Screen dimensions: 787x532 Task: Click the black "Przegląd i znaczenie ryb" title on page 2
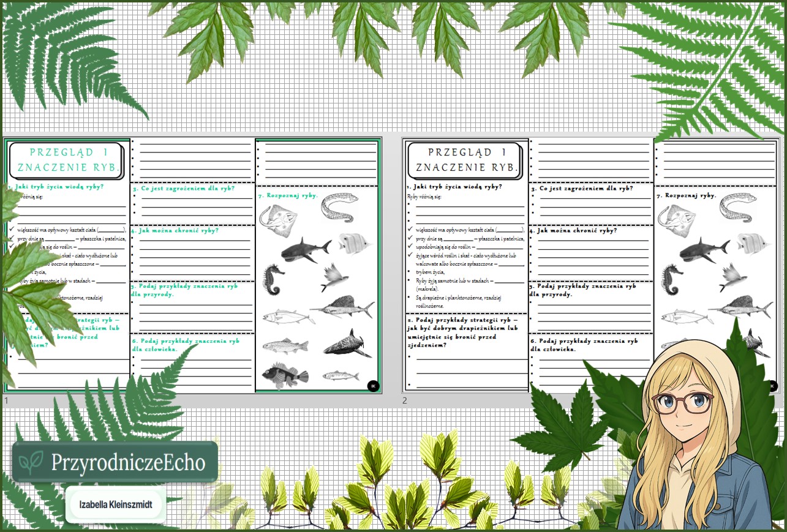(465, 159)
